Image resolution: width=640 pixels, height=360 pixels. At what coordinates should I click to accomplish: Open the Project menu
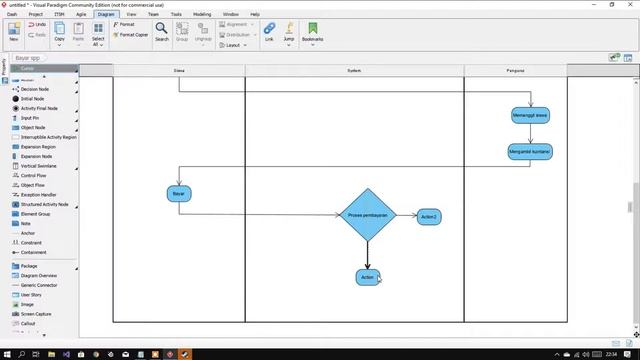36,14
